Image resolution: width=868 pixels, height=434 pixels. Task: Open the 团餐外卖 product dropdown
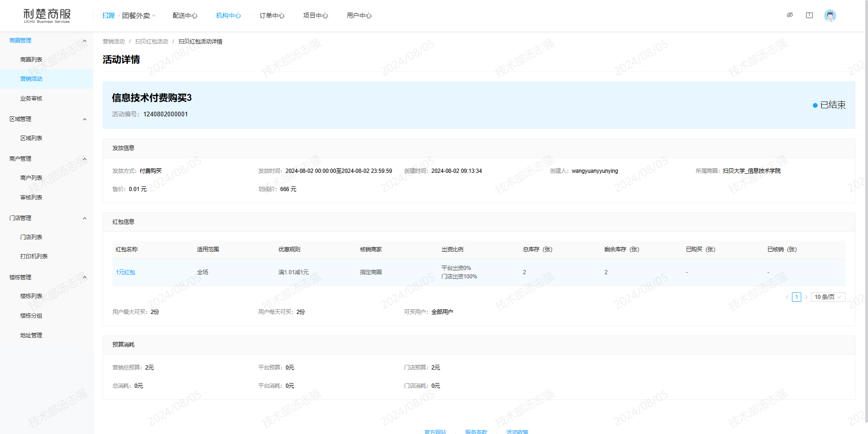point(139,15)
